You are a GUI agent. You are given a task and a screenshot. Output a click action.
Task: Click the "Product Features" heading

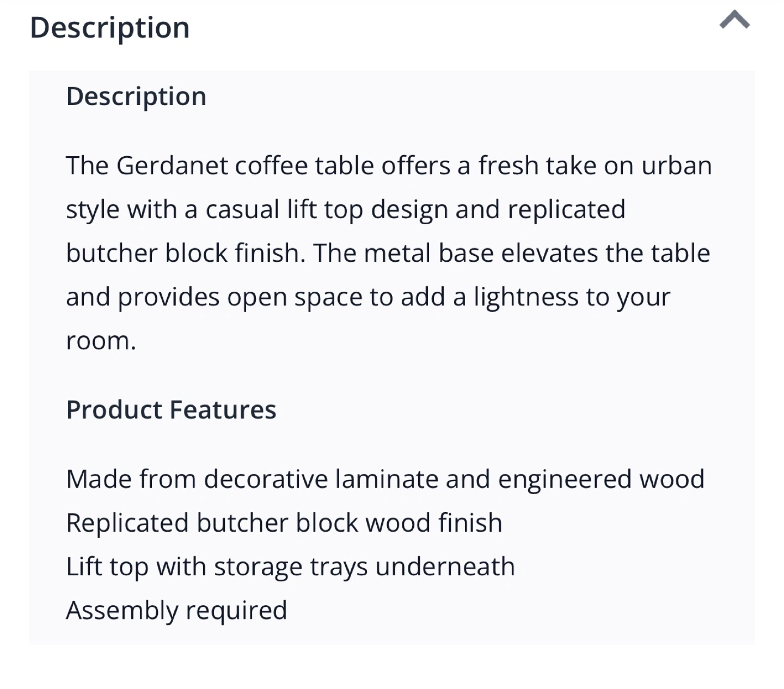171,410
